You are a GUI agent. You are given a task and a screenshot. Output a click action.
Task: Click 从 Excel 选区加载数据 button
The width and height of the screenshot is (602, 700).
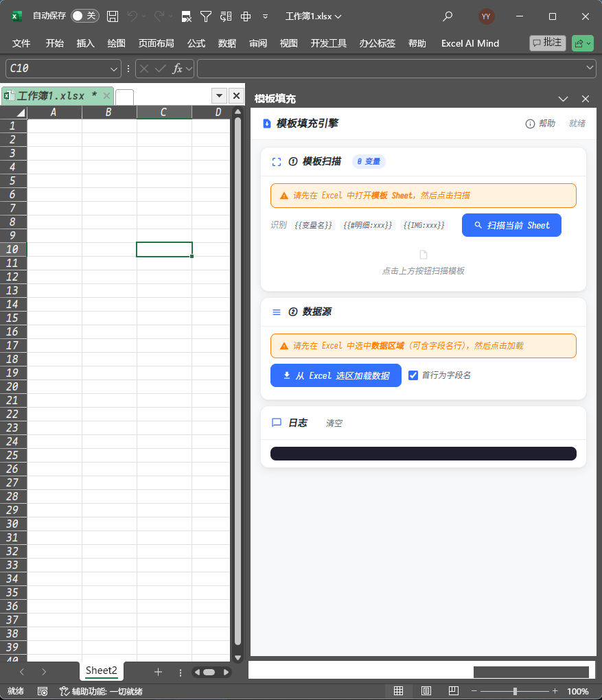click(336, 376)
